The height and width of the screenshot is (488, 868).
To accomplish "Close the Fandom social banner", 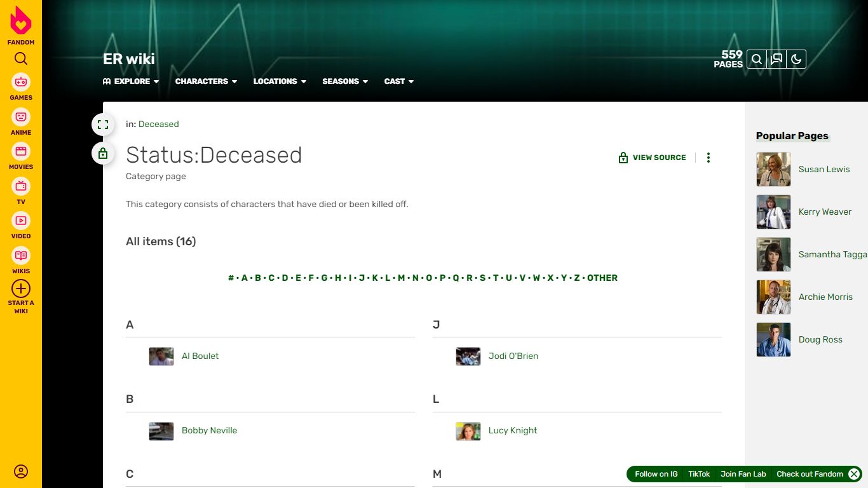I will pyautogui.click(x=854, y=474).
